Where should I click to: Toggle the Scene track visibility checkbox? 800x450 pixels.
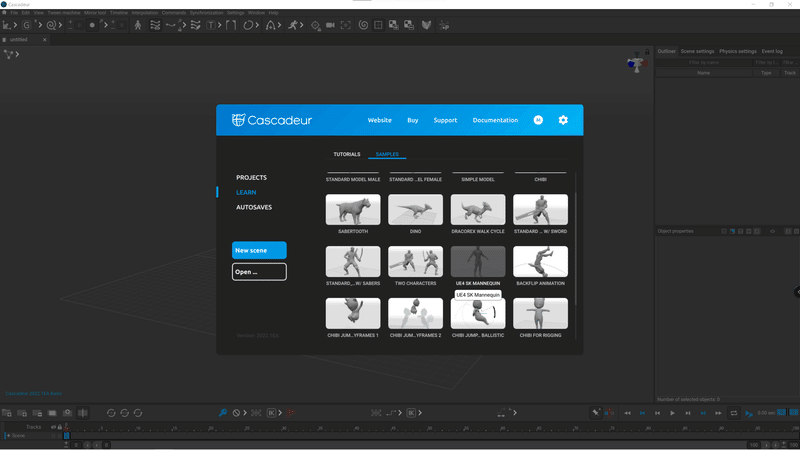tap(54, 436)
